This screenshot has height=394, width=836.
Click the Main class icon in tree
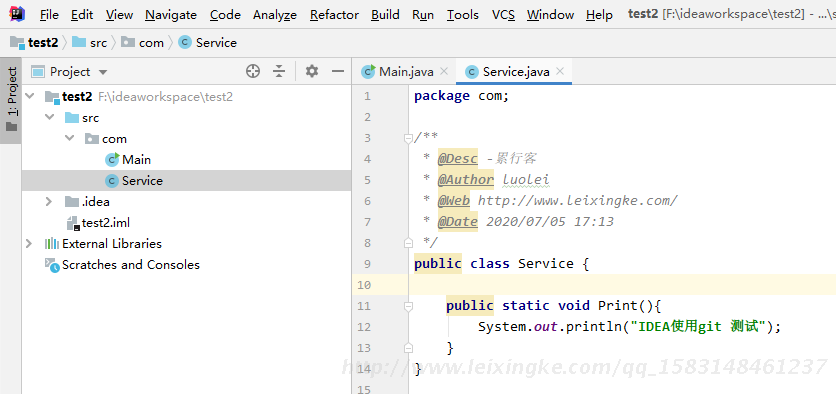pos(112,159)
